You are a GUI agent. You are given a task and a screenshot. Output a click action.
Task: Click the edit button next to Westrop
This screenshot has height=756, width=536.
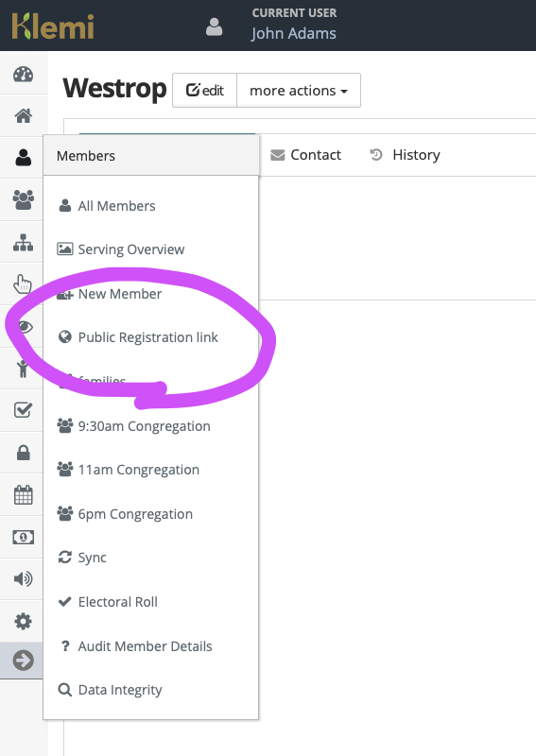(x=205, y=90)
